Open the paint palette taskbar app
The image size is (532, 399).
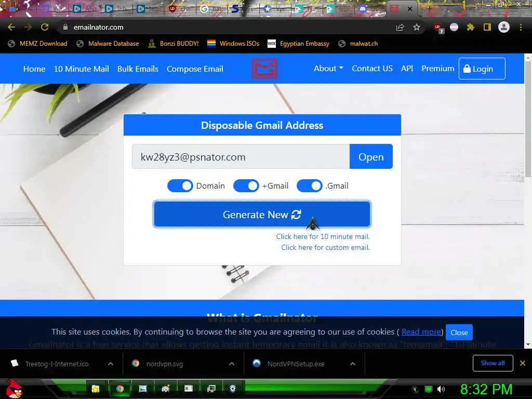(x=166, y=389)
